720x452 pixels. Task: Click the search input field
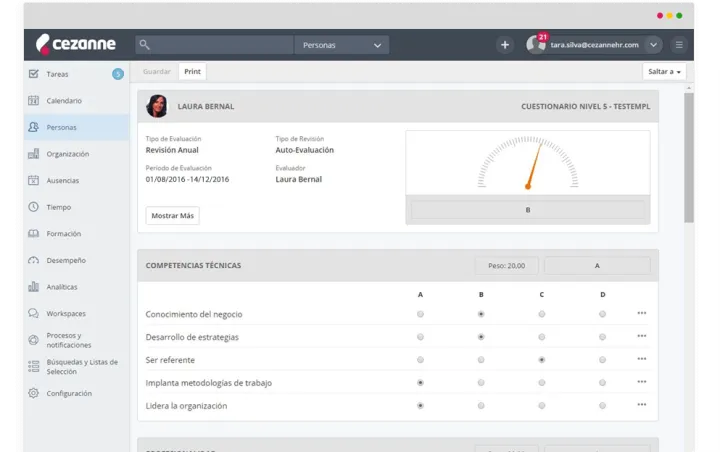coord(222,45)
